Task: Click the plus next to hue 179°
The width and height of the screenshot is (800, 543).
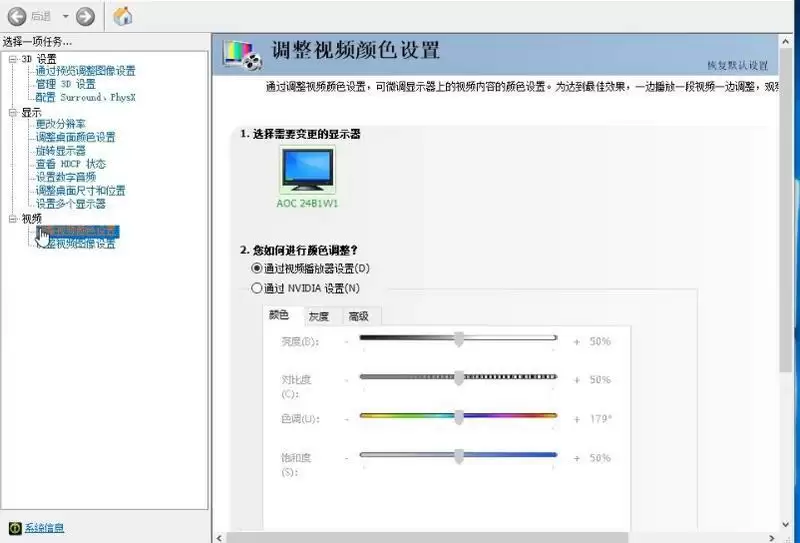Action: pos(577,419)
